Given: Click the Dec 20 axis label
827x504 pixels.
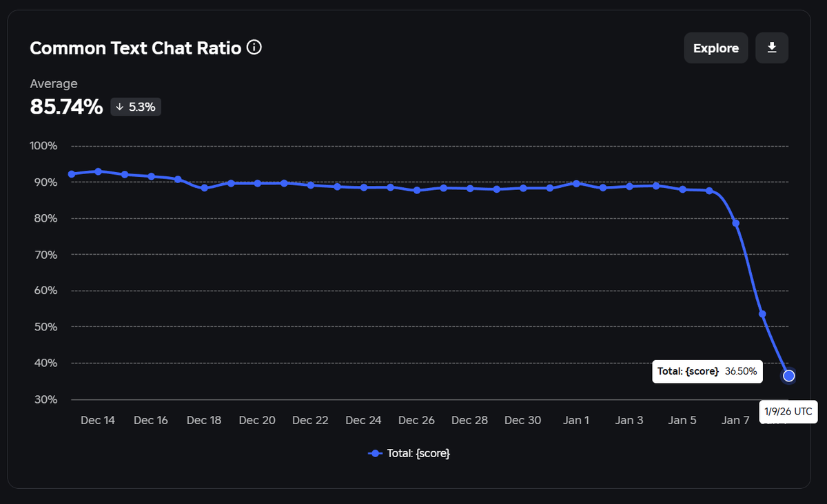Looking at the screenshot, I should [x=257, y=420].
